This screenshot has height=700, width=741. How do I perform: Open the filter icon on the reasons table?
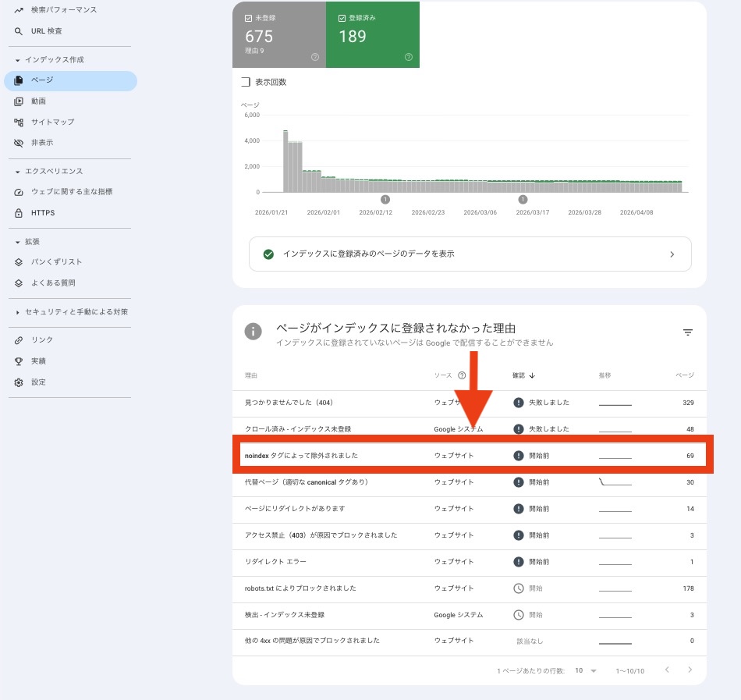point(687,332)
